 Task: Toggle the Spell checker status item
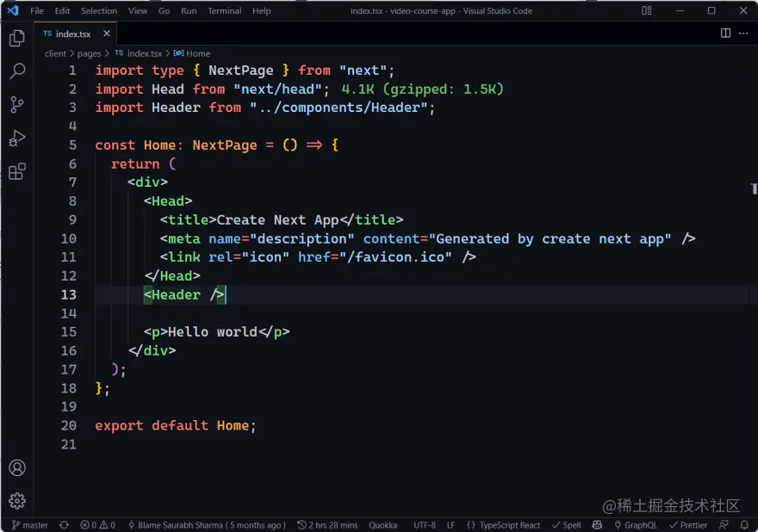click(567, 525)
